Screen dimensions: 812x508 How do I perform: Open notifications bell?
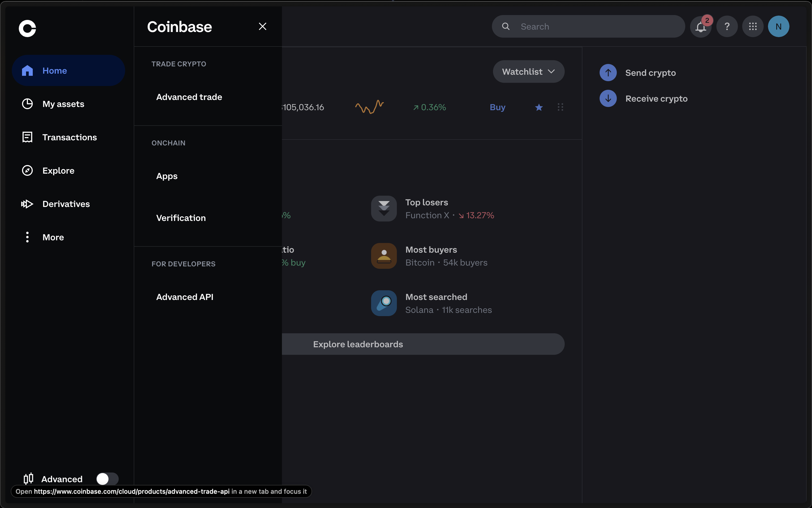point(701,27)
